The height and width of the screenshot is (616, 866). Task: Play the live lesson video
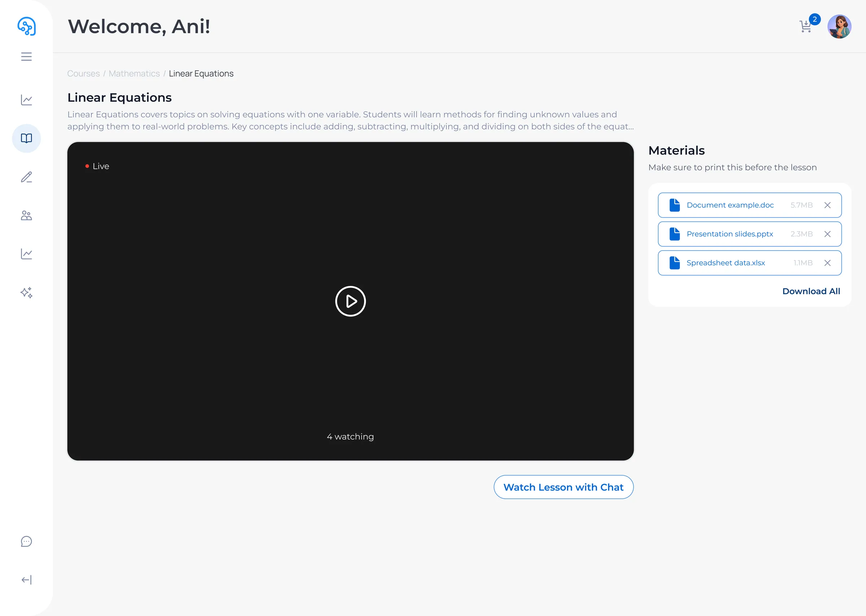pos(350,301)
